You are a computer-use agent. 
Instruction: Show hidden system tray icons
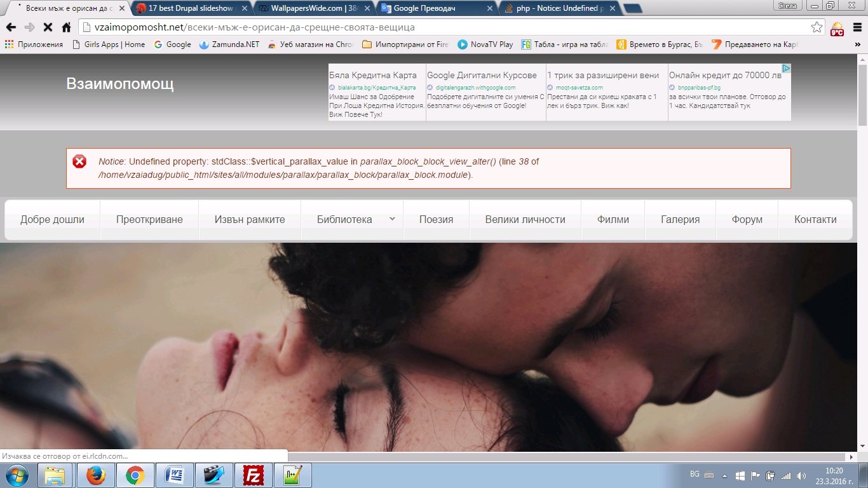(x=724, y=475)
